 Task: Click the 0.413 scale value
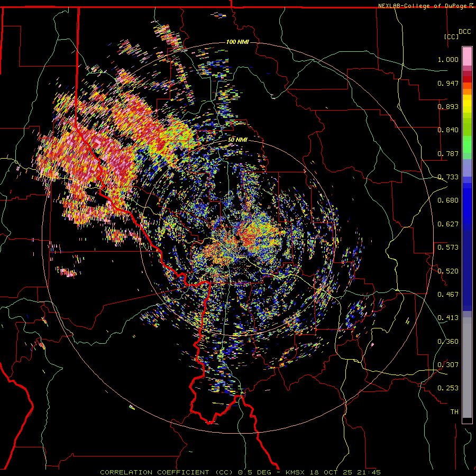click(448, 318)
